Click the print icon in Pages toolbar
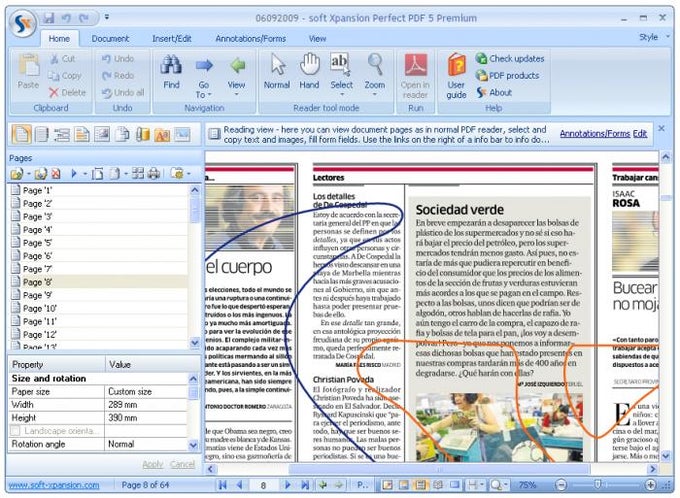Viewport: 680px width, 498px height. (154, 174)
